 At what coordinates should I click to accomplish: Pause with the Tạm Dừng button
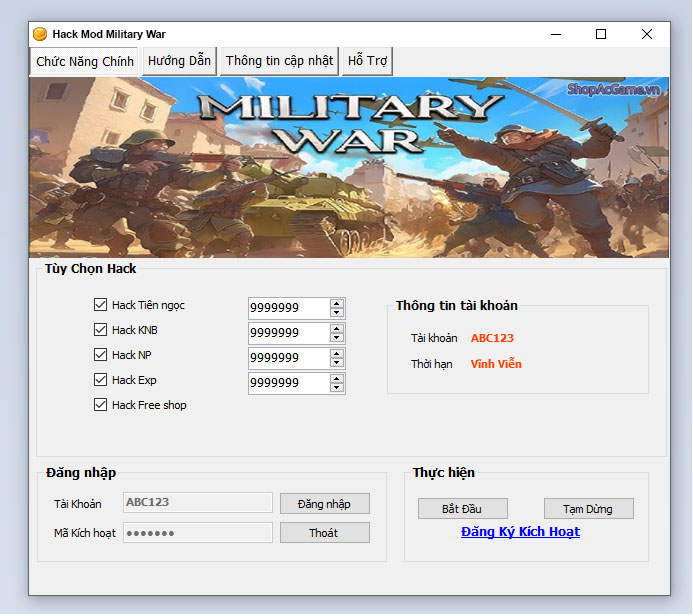588,509
